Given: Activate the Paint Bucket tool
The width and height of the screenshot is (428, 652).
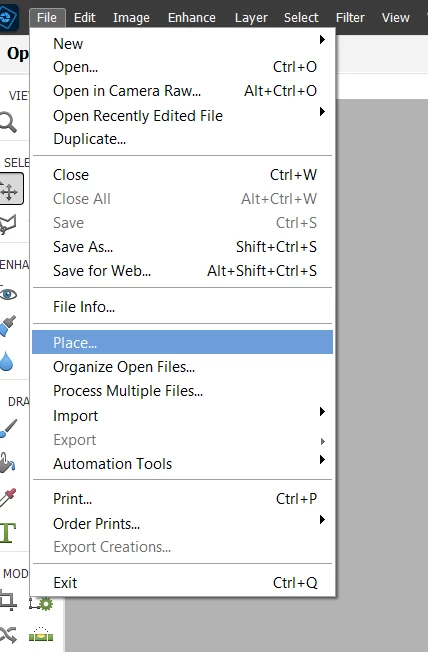Looking at the screenshot, I should point(7,462).
